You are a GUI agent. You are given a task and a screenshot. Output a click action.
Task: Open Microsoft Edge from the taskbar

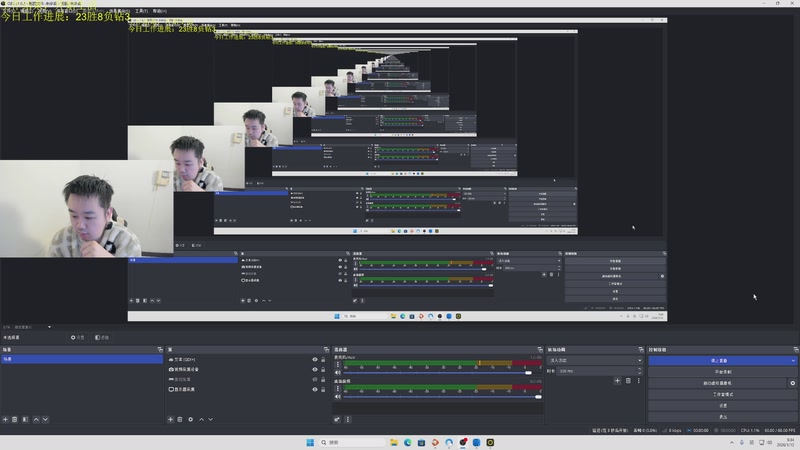click(408, 442)
